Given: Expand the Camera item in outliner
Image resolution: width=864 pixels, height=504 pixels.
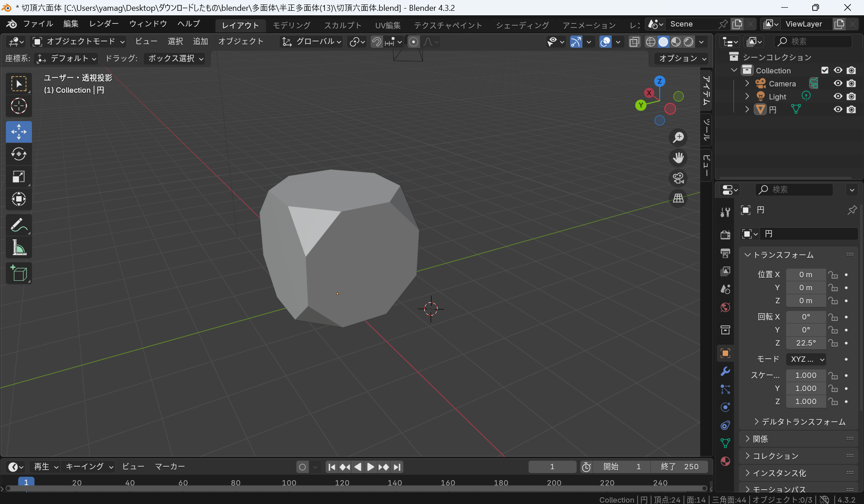Looking at the screenshot, I should 747,84.
